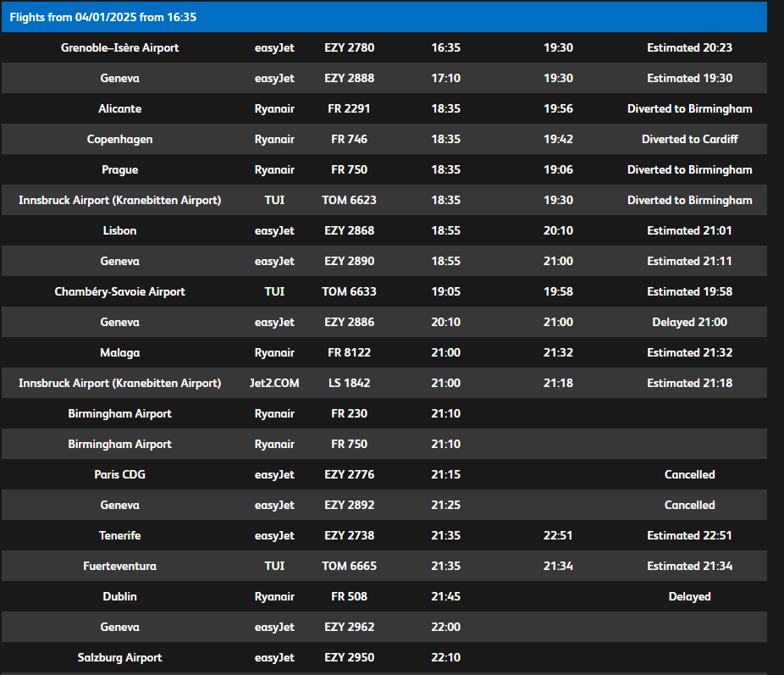Select the Tenerife destination cell

click(119, 535)
